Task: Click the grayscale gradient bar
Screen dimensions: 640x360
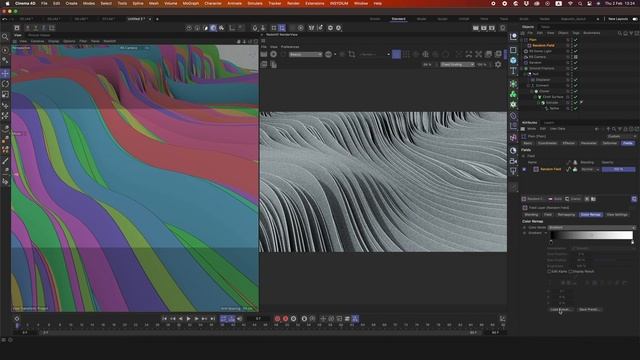Action: [x=591, y=235]
